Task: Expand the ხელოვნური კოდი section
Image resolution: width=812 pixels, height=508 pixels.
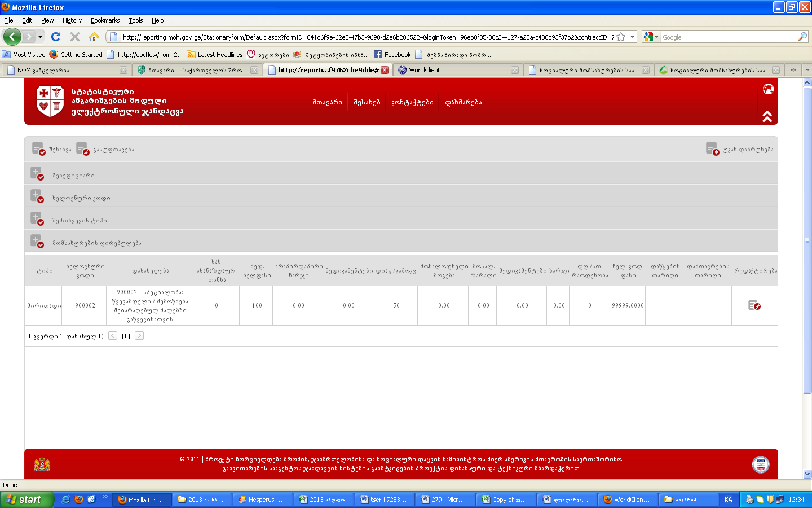Action: [x=37, y=196]
